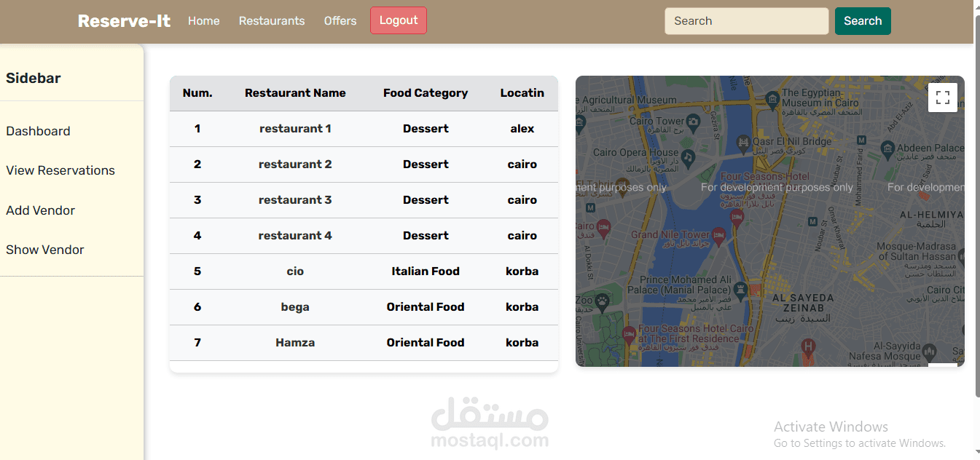Click the Locatin column header
The width and height of the screenshot is (980, 460).
[x=522, y=93]
